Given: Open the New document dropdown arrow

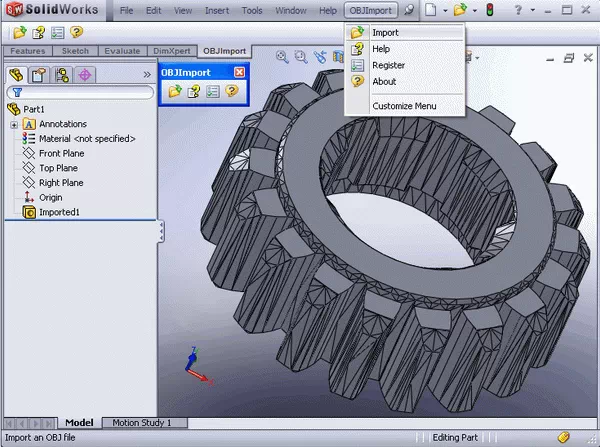Looking at the screenshot, I should tap(446, 10).
